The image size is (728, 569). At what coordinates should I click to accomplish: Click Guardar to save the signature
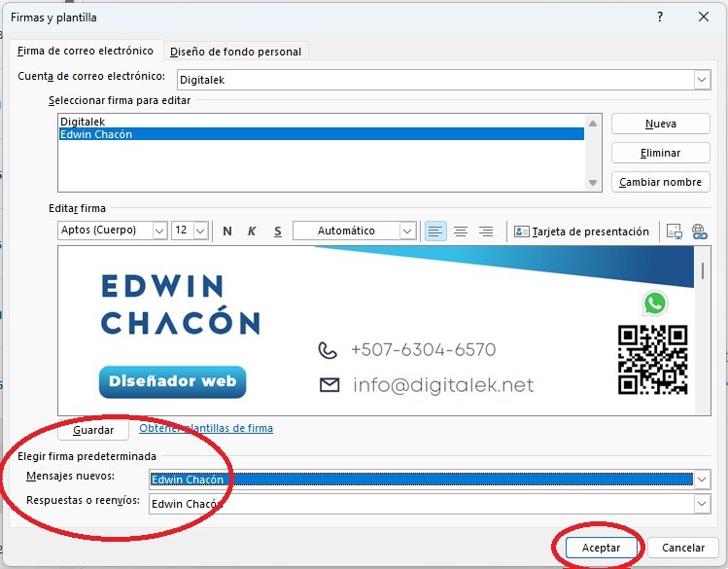pyautogui.click(x=93, y=430)
